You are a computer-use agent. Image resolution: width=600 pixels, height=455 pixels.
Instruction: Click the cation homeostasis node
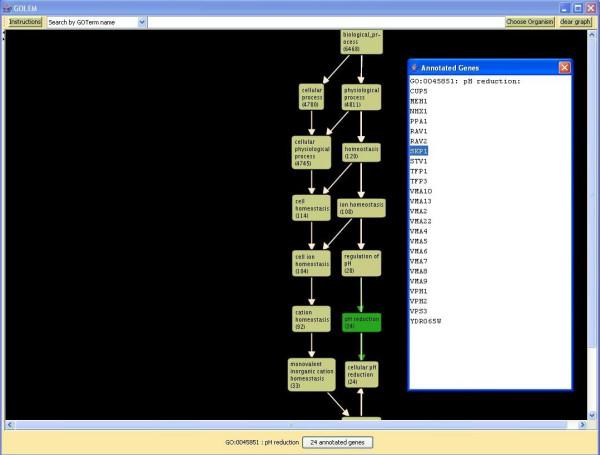[x=311, y=319]
